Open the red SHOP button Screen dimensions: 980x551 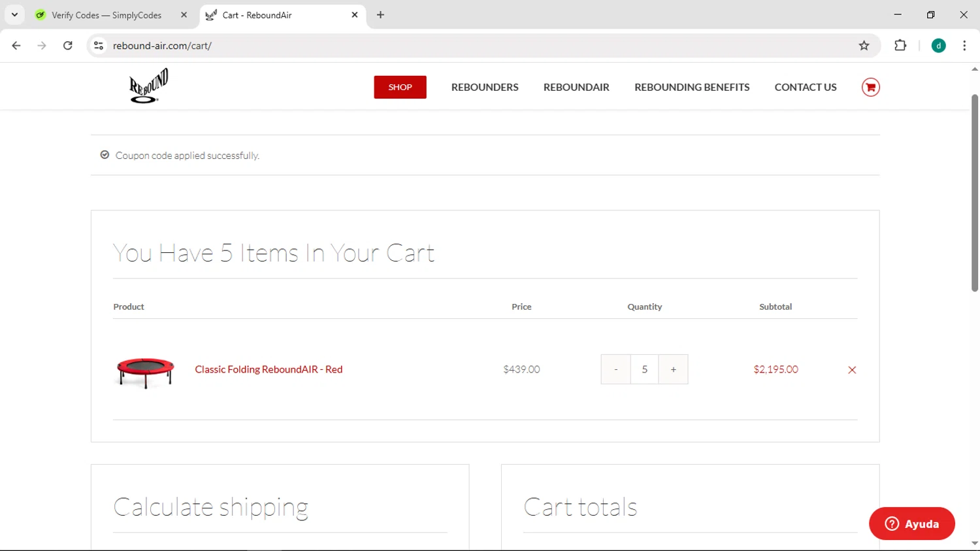[400, 87]
